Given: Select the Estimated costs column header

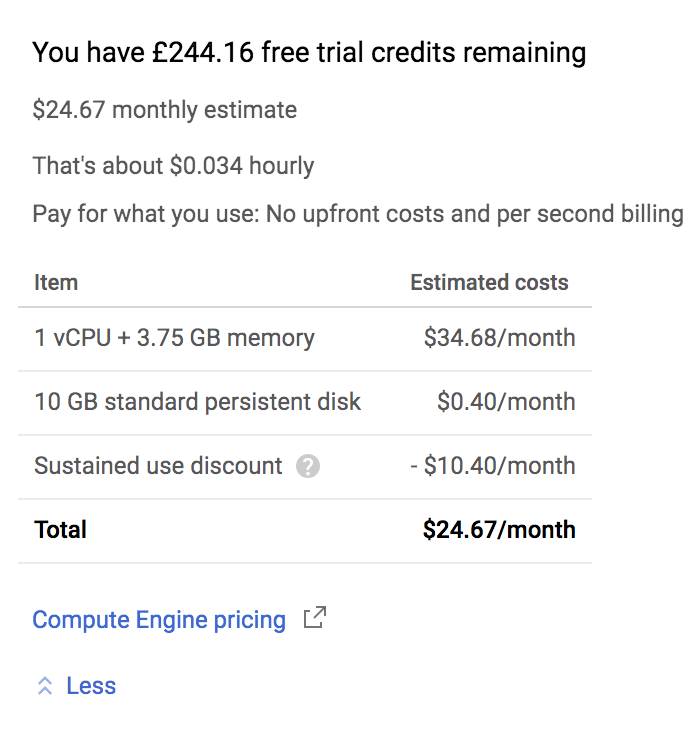Looking at the screenshot, I should point(489,282).
